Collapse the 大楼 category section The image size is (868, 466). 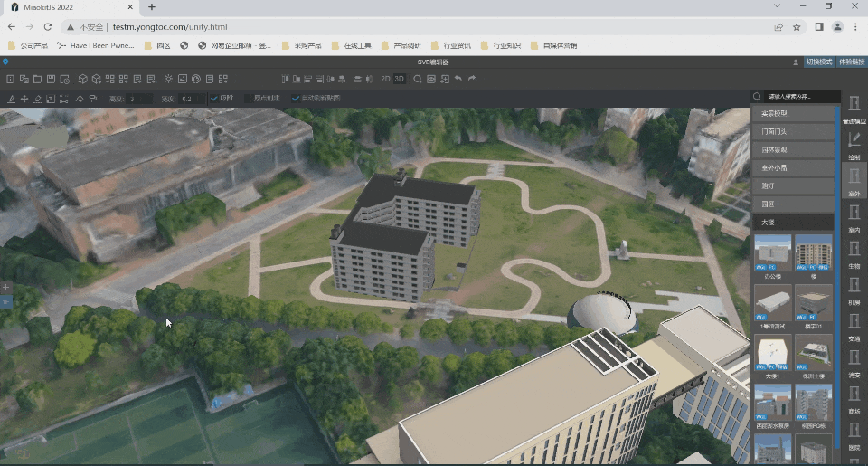pos(793,222)
